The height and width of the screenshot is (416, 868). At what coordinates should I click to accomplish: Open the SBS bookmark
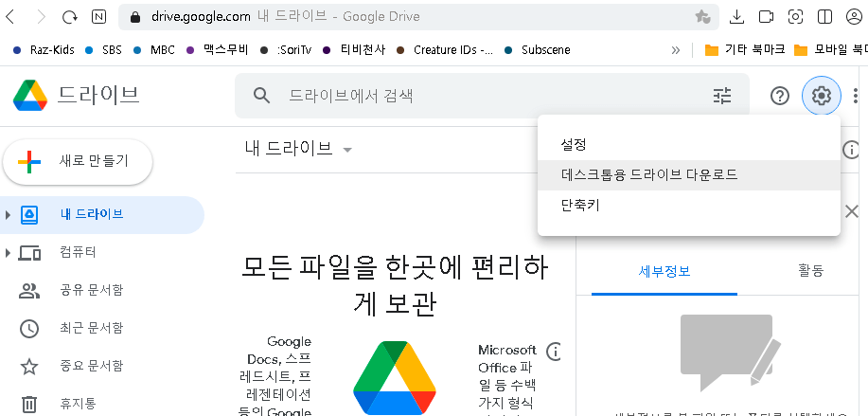(x=103, y=50)
